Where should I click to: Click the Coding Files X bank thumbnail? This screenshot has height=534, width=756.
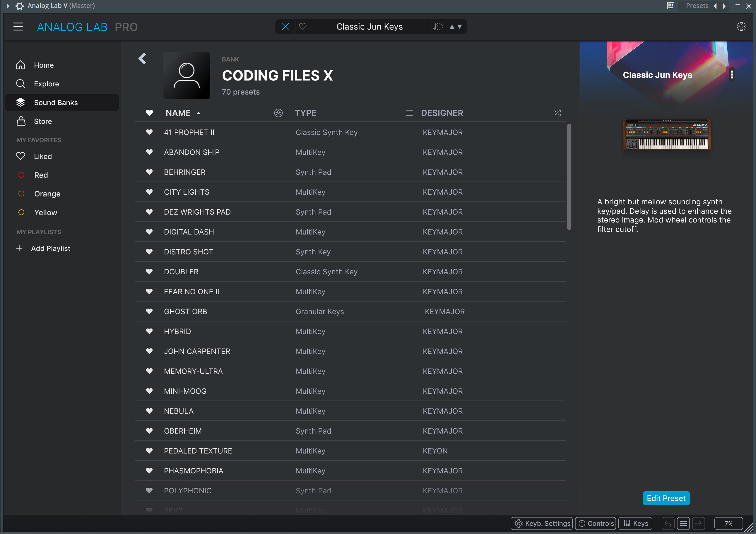[187, 76]
